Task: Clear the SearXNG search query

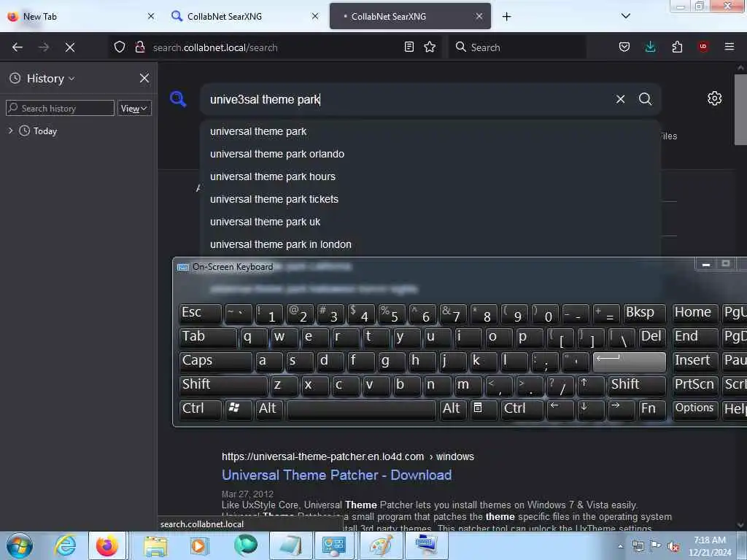Action: pos(620,99)
